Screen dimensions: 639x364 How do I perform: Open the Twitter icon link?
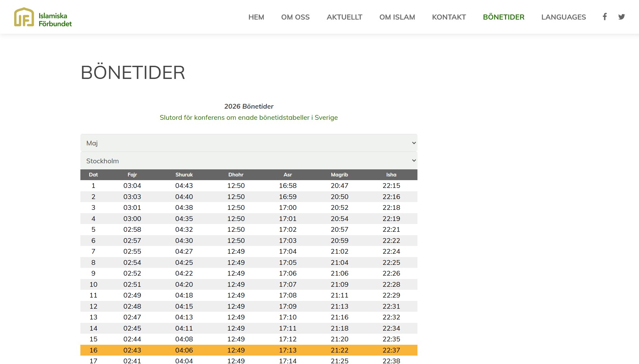pos(621,17)
